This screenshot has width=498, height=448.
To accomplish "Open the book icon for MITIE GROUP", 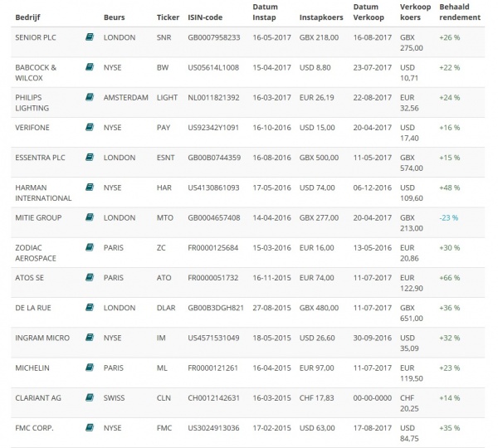I will point(90,217).
